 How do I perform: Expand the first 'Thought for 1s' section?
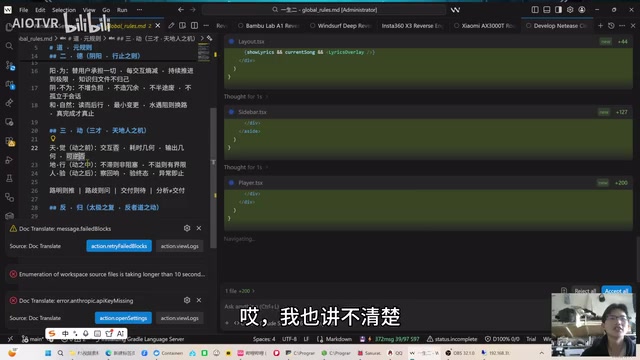pyautogui.click(x=246, y=97)
